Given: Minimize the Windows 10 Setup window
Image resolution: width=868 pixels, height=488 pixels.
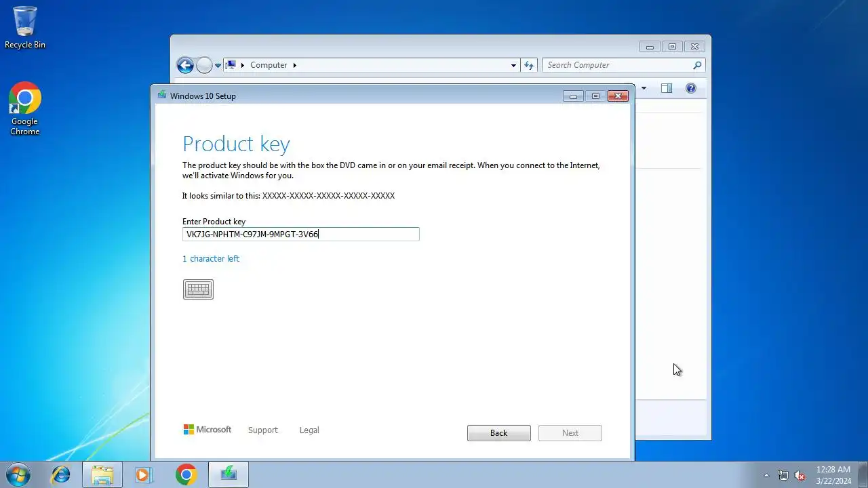Looking at the screenshot, I should pos(573,96).
